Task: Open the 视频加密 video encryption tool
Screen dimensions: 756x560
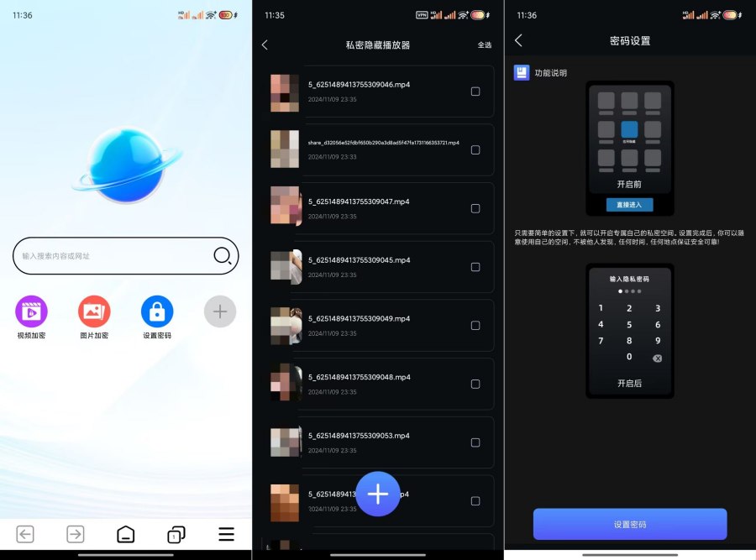Action: tap(31, 311)
